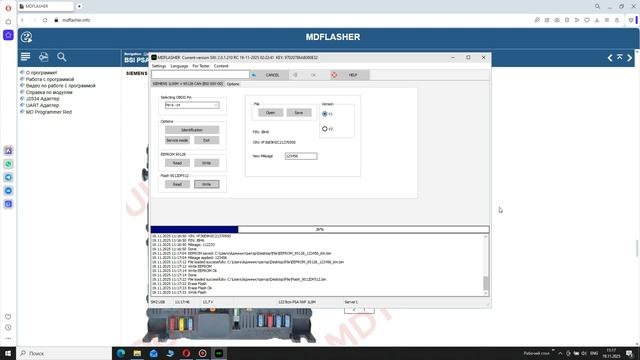Open the home outline icon in Opera sidebar
This screenshot has height=360, width=640.
(8, 22)
